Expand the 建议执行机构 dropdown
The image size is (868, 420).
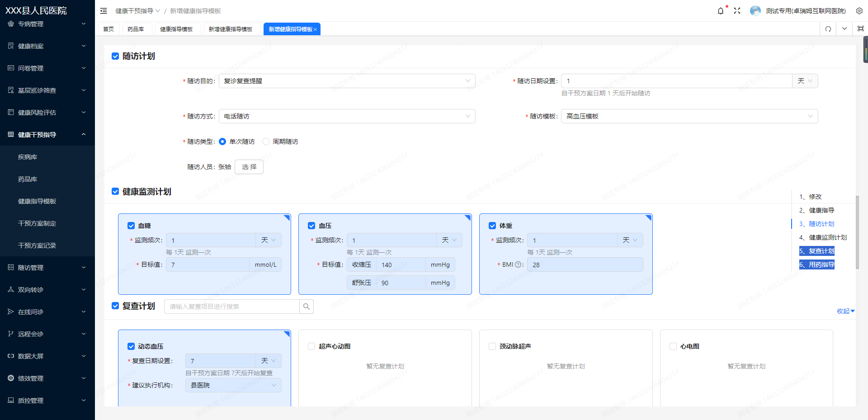[x=233, y=385]
